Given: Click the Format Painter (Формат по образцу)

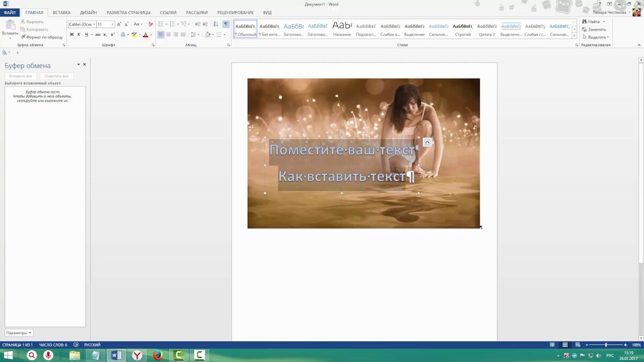Looking at the screenshot, I should tap(42, 37).
